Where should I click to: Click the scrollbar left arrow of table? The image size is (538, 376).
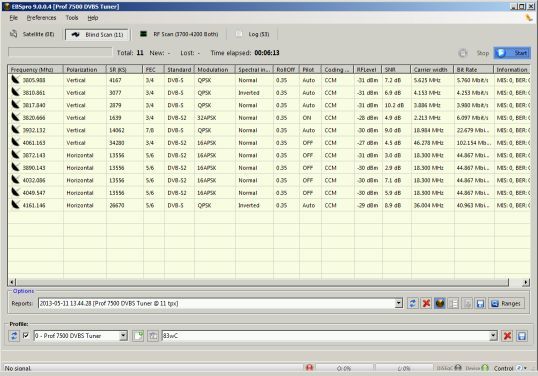(12, 282)
